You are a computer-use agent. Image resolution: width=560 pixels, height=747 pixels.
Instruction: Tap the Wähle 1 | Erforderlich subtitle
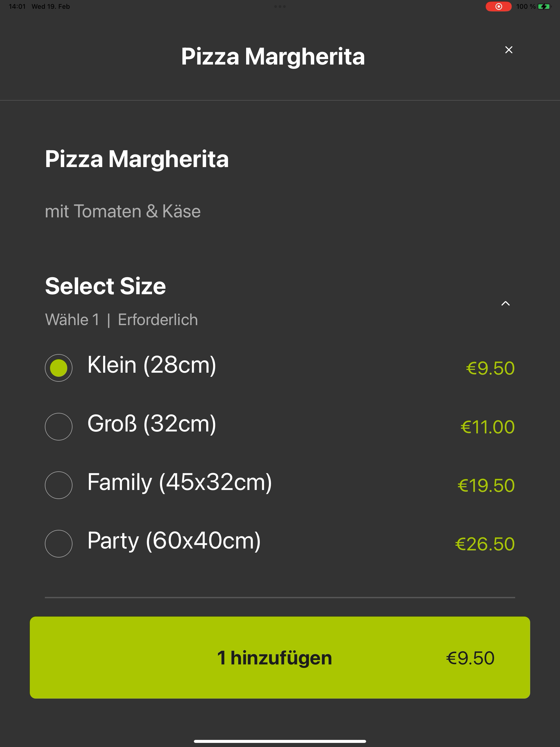[121, 319]
